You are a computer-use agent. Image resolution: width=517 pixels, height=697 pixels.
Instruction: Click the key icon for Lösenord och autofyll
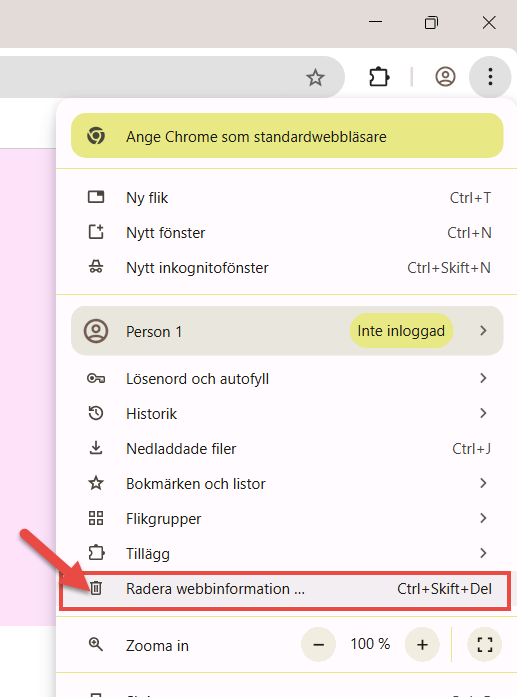pos(96,379)
